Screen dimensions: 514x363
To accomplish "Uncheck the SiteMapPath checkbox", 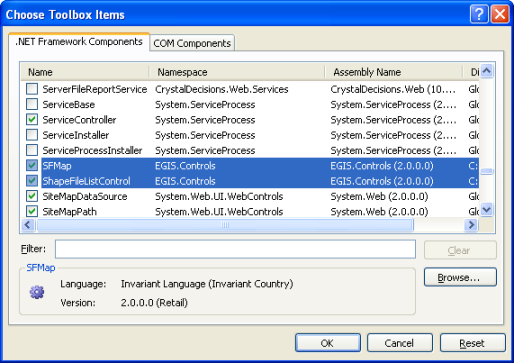I will pyautogui.click(x=32, y=211).
